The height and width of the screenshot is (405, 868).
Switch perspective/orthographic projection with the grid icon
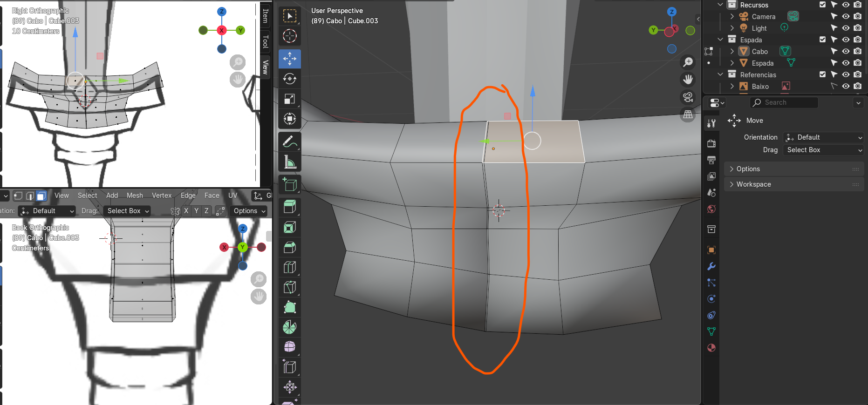688,115
